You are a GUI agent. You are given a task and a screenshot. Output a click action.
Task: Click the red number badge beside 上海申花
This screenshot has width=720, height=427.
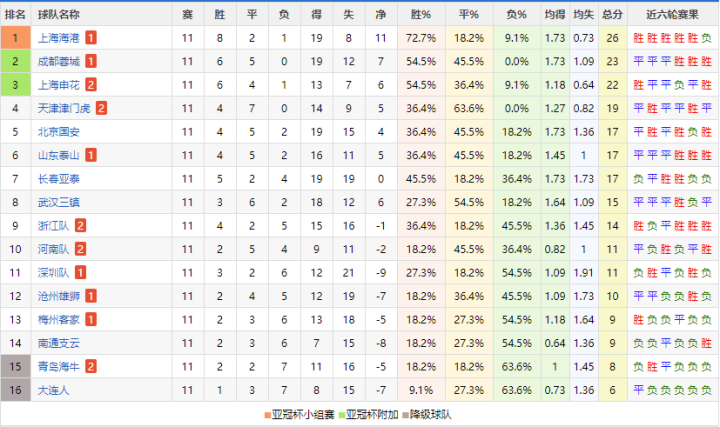click(x=91, y=85)
